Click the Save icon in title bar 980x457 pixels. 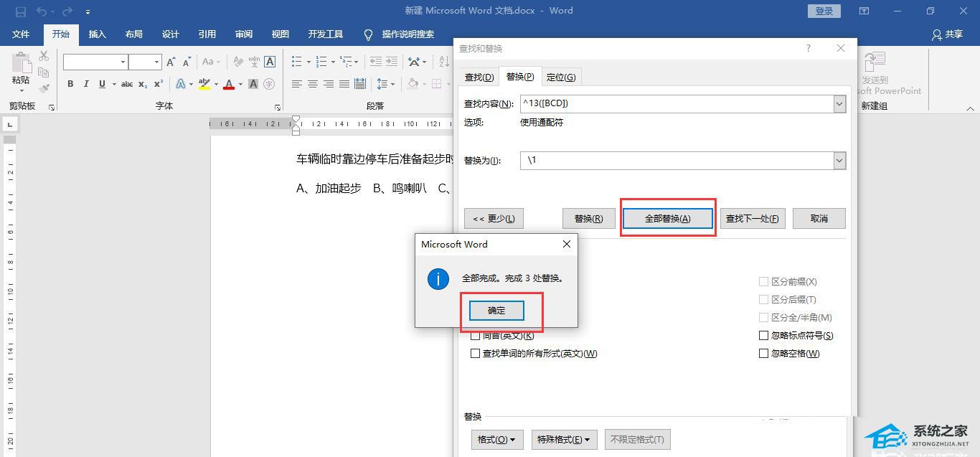pyautogui.click(x=20, y=11)
